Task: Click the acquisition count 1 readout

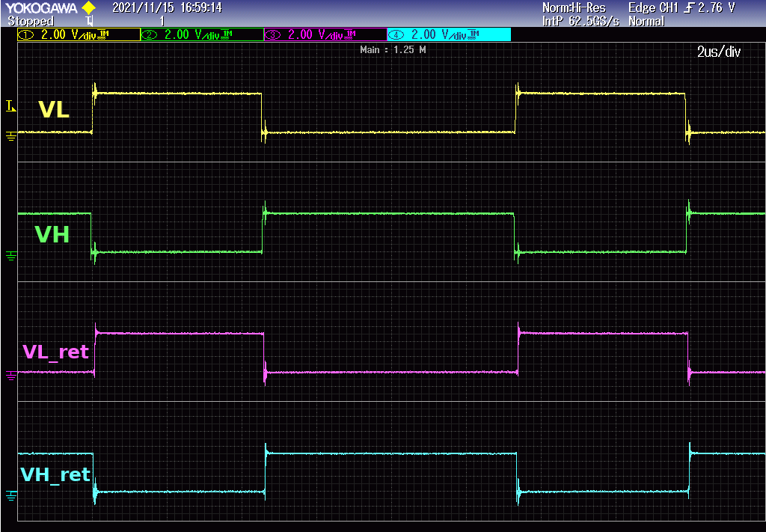Action: click(162, 22)
